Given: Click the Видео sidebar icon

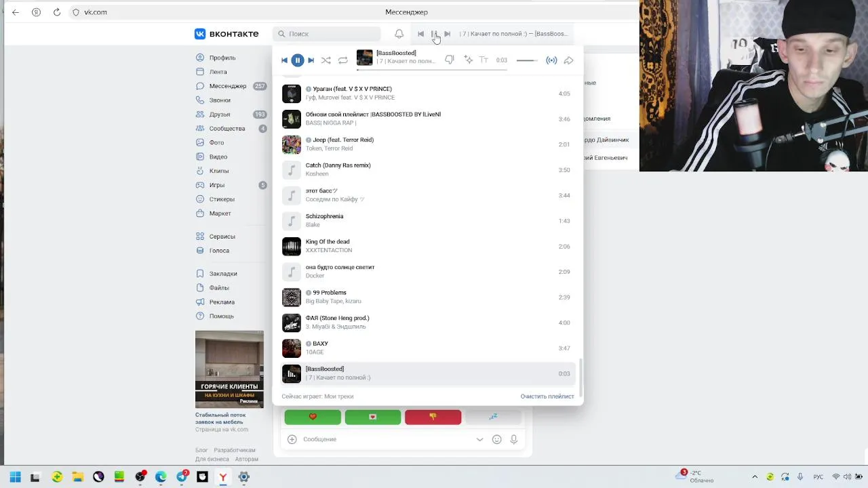Looking at the screenshot, I should tap(200, 157).
